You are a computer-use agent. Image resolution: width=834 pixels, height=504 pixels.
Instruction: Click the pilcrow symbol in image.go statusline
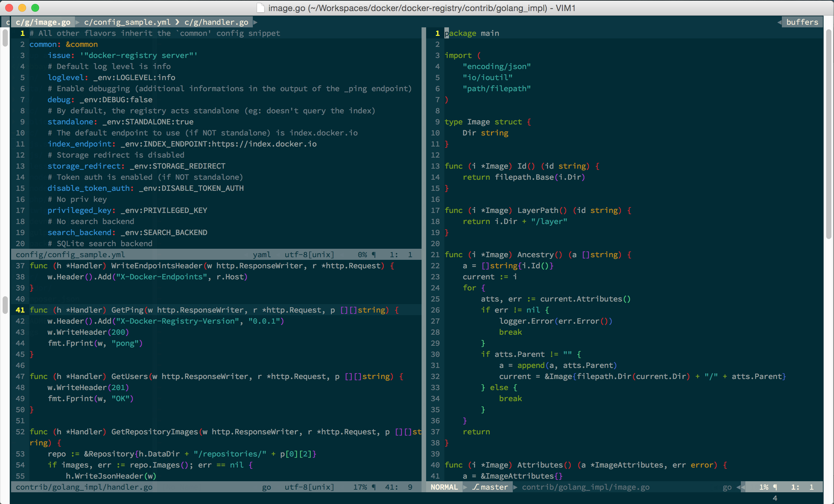coord(775,487)
